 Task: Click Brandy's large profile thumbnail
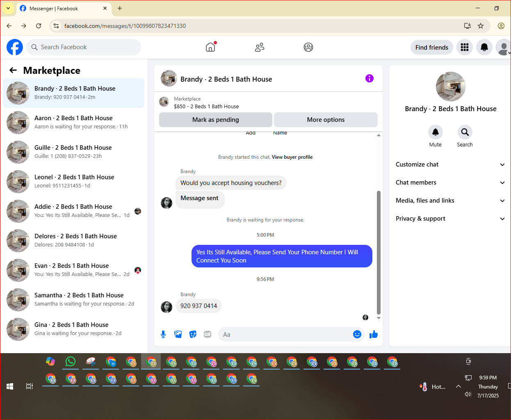(451, 87)
